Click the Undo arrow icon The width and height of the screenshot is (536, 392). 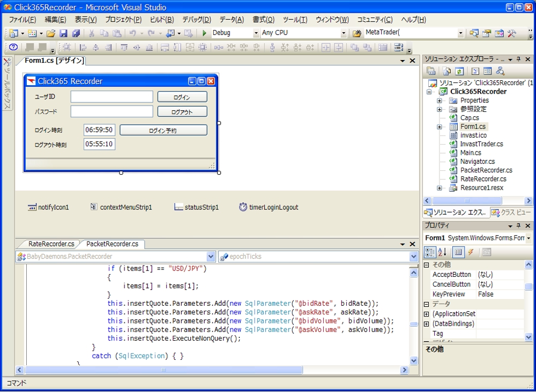tap(132, 33)
